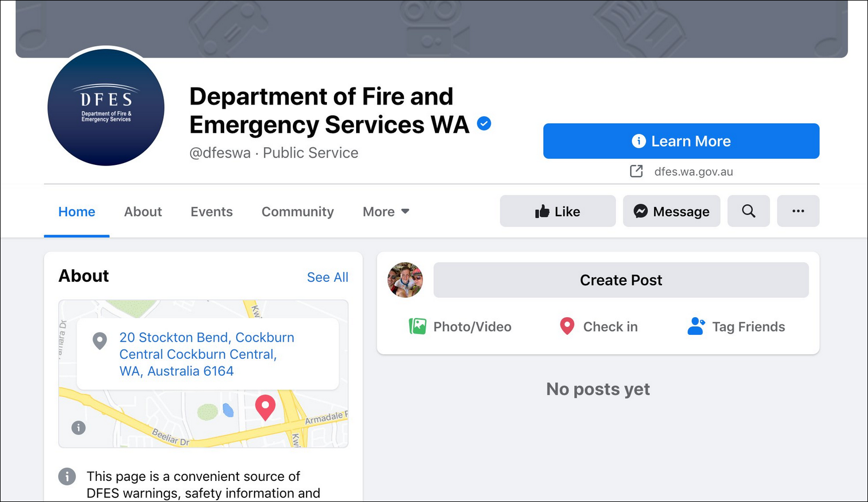Viewport: 868px width, 502px height.
Task: Like the page with thumbs-up button
Action: (558, 211)
